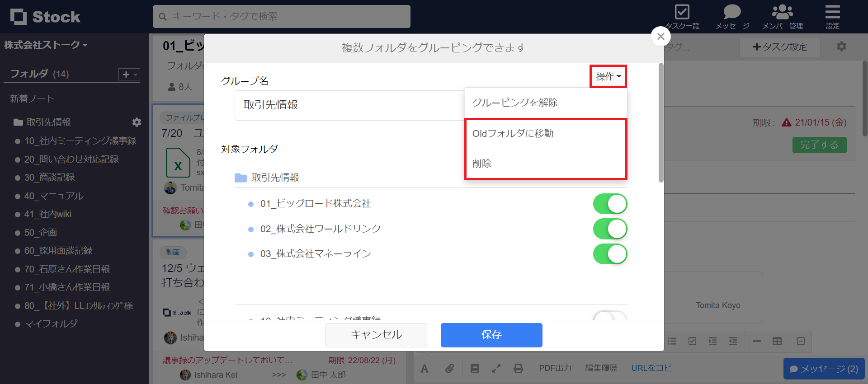
Task: Click the group name field 取引先情報
Action: click(349, 105)
